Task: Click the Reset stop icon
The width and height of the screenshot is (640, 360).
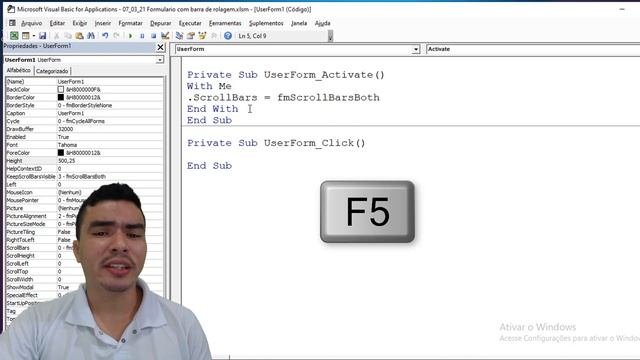Action: click(153, 36)
